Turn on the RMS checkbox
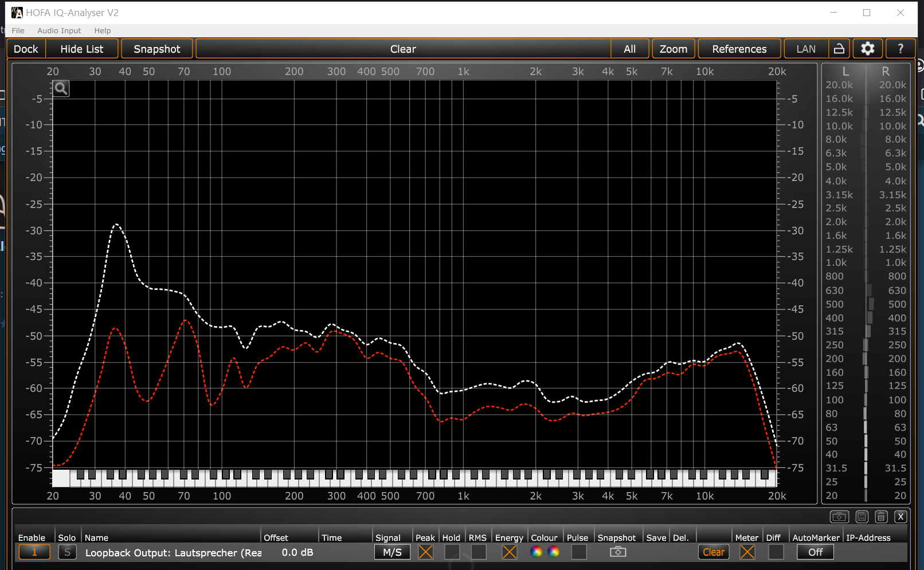Image resolution: width=924 pixels, height=570 pixels. [478, 552]
